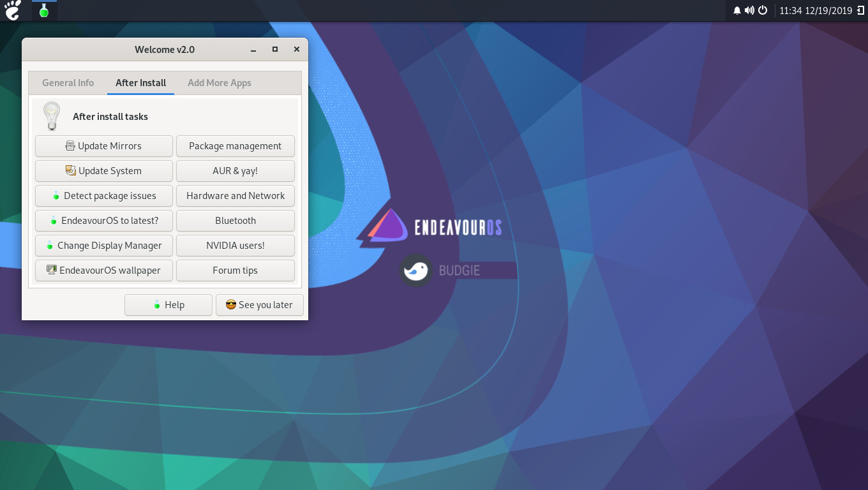The width and height of the screenshot is (868, 490).
Task: Open Change Display Manager
Action: (104, 246)
